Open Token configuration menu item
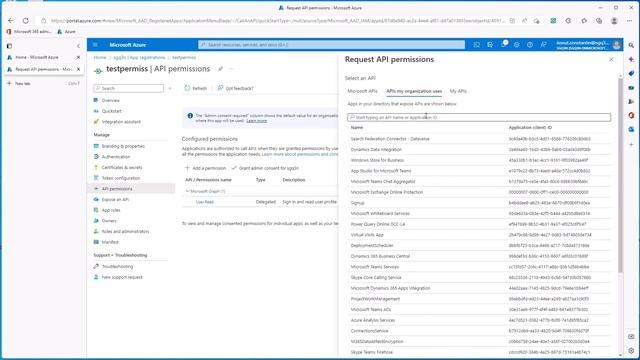Viewport: 640px width, 360px height. click(x=120, y=178)
